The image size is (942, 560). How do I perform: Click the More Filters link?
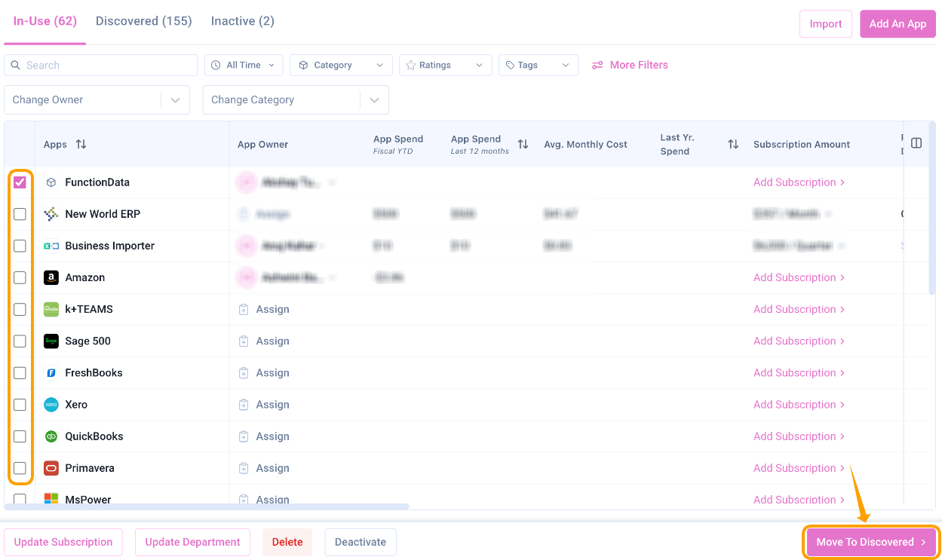[x=630, y=65]
